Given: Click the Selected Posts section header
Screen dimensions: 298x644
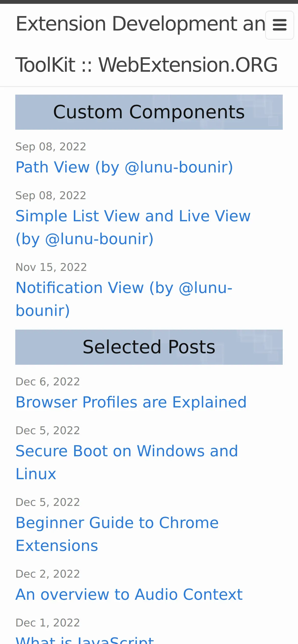Looking at the screenshot, I should point(149,347).
